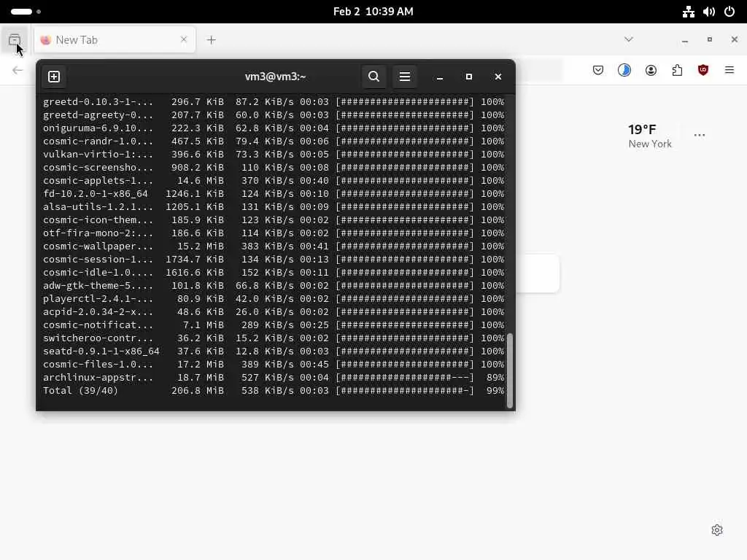The height and width of the screenshot is (560, 747).
Task: Close the Firefox browser window
Action: tap(734, 40)
